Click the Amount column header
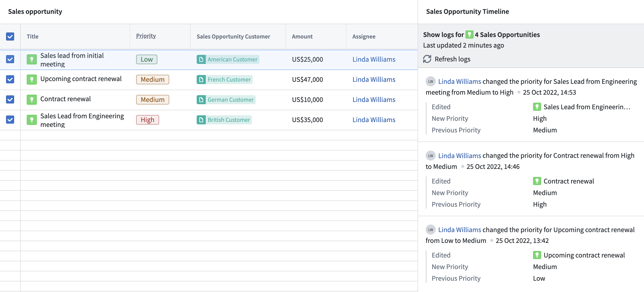The height and width of the screenshot is (292, 644). click(x=302, y=36)
